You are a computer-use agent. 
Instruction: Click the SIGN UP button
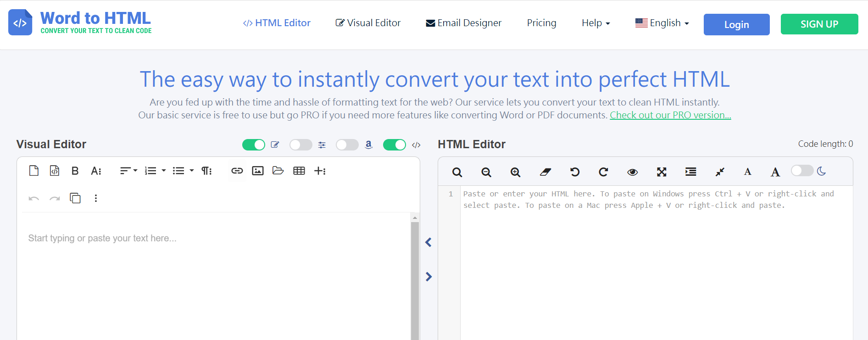[819, 24]
